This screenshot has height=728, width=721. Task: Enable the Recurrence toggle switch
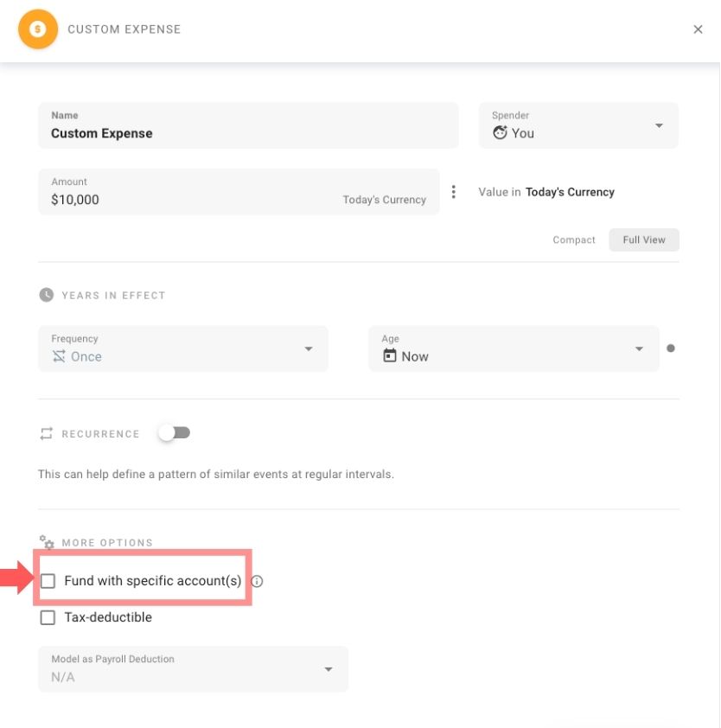tap(174, 433)
